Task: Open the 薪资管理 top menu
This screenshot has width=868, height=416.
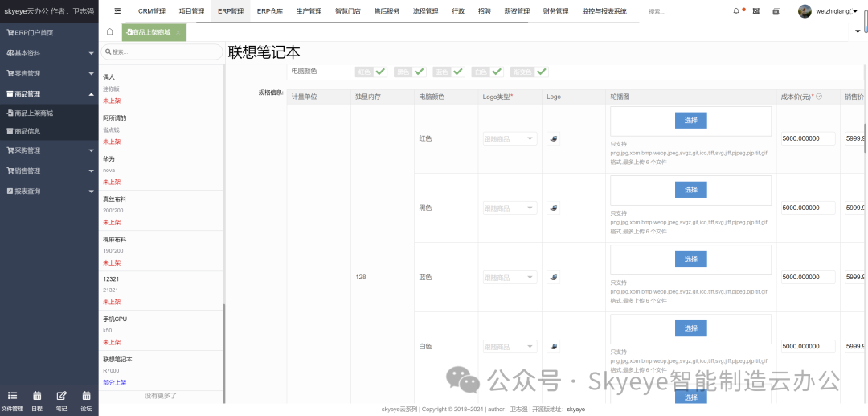Action: [x=517, y=11]
